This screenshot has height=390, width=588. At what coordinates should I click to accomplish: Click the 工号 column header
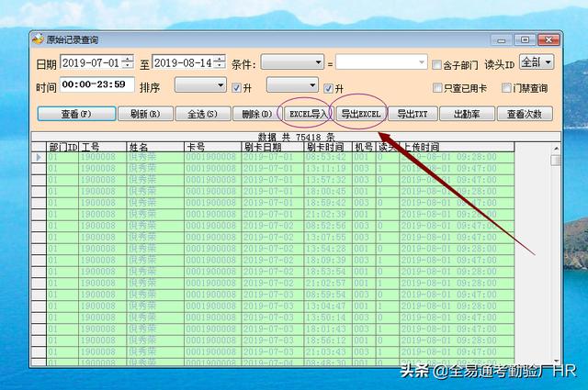pos(102,147)
